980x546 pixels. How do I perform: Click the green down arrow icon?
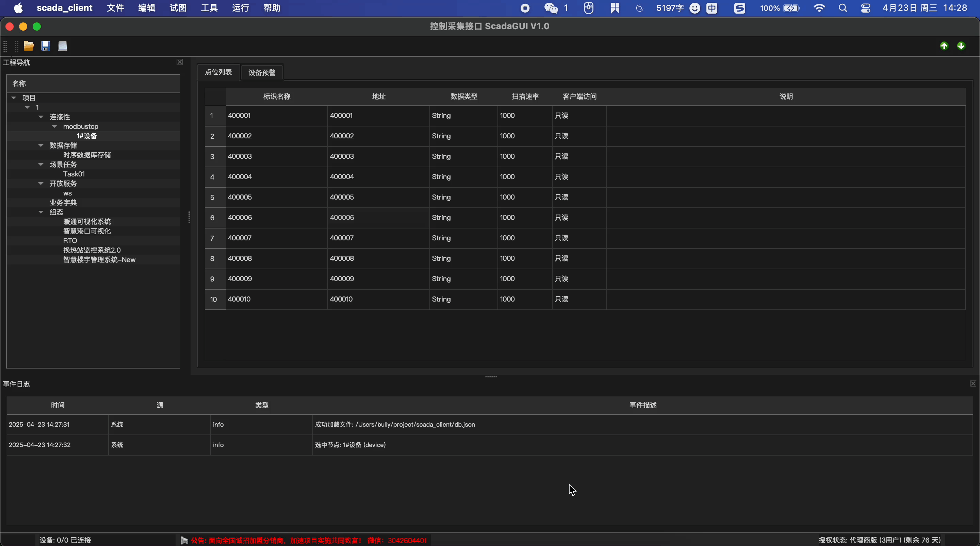point(961,46)
